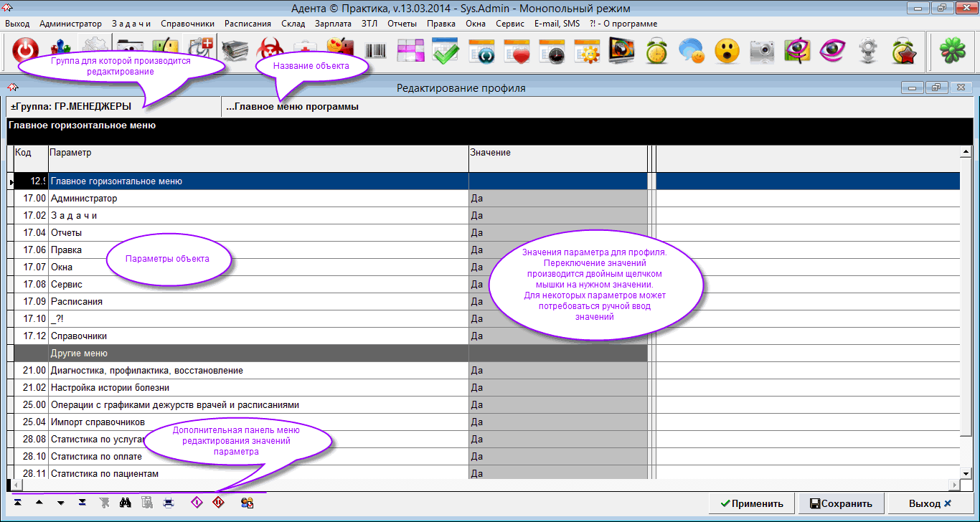Open the Справочники menu
This screenshot has height=522, width=980.
click(x=187, y=24)
